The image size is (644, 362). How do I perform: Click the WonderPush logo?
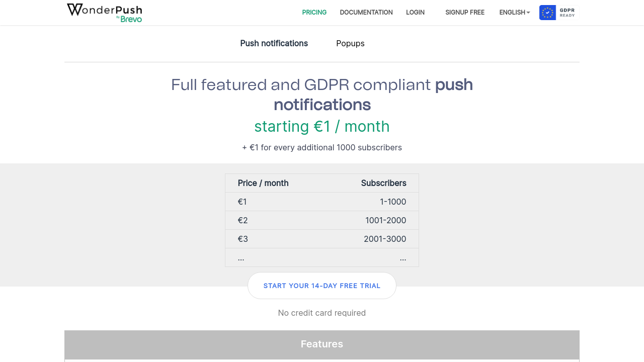click(104, 10)
